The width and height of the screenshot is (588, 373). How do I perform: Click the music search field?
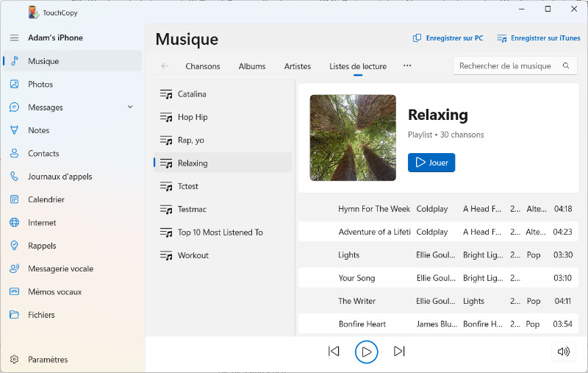click(506, 66)
